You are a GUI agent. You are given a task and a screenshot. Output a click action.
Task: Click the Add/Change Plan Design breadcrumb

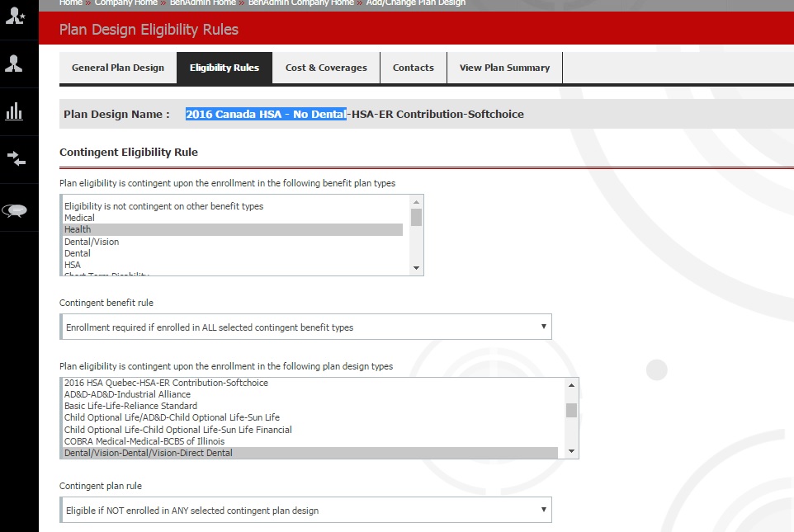tap(416, 3)
